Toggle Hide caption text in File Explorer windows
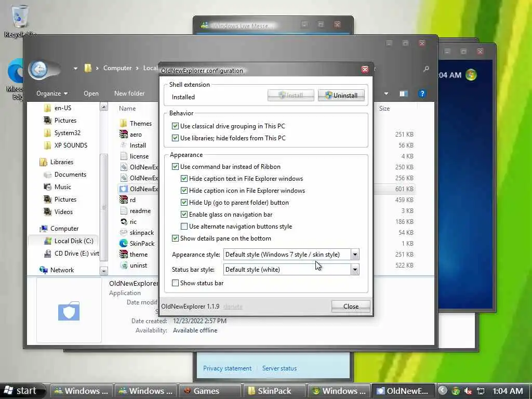Viewport: 532px width, 399px height. pos(184,179)
